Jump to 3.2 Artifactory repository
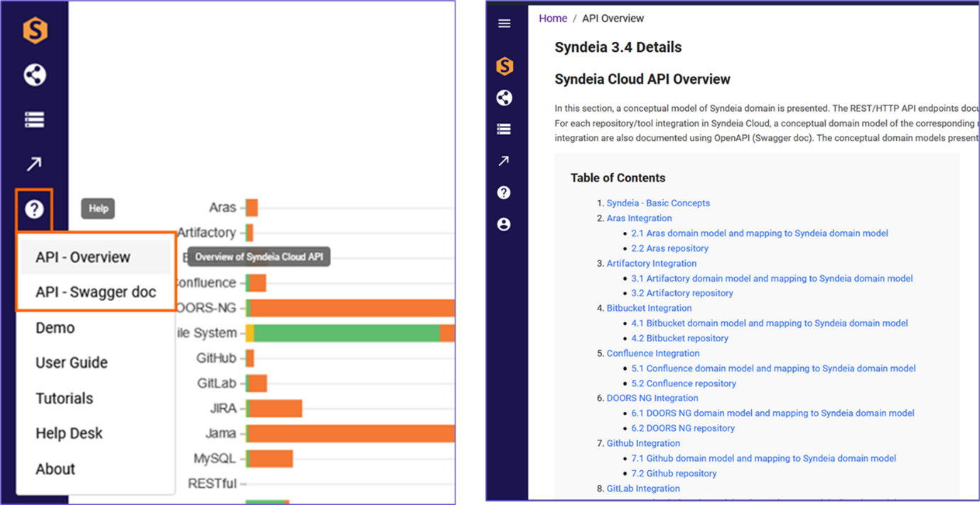 (682, 293)
